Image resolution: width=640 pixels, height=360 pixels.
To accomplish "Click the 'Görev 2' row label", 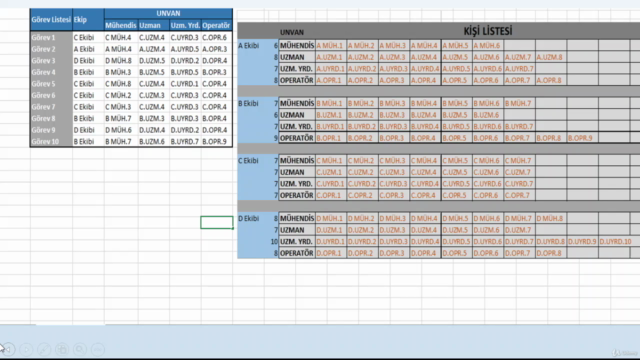I will (x=51, y=49).
